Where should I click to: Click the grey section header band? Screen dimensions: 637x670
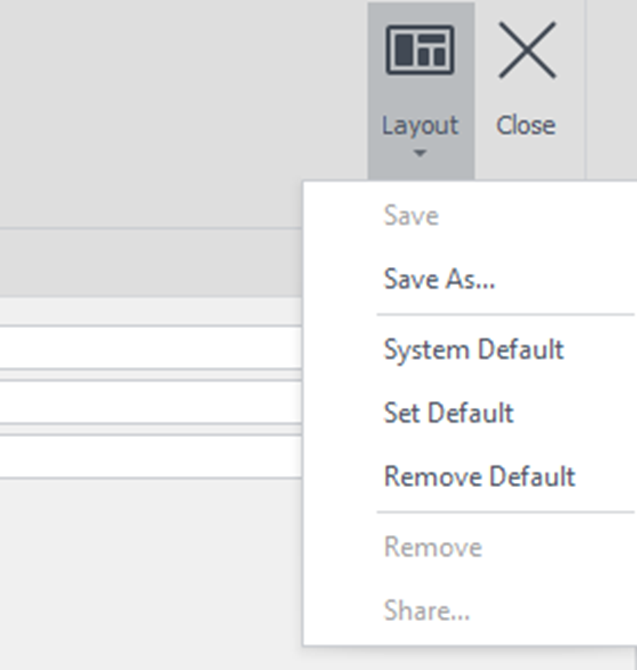(x=150, y=262)
